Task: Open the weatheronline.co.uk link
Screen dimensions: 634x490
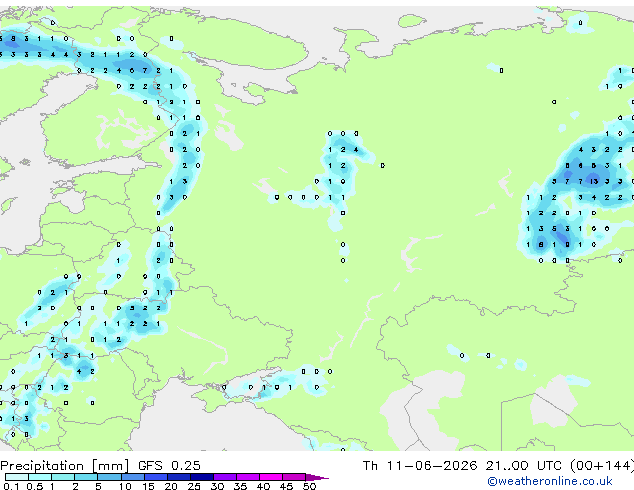Action: tap(550, 482)
